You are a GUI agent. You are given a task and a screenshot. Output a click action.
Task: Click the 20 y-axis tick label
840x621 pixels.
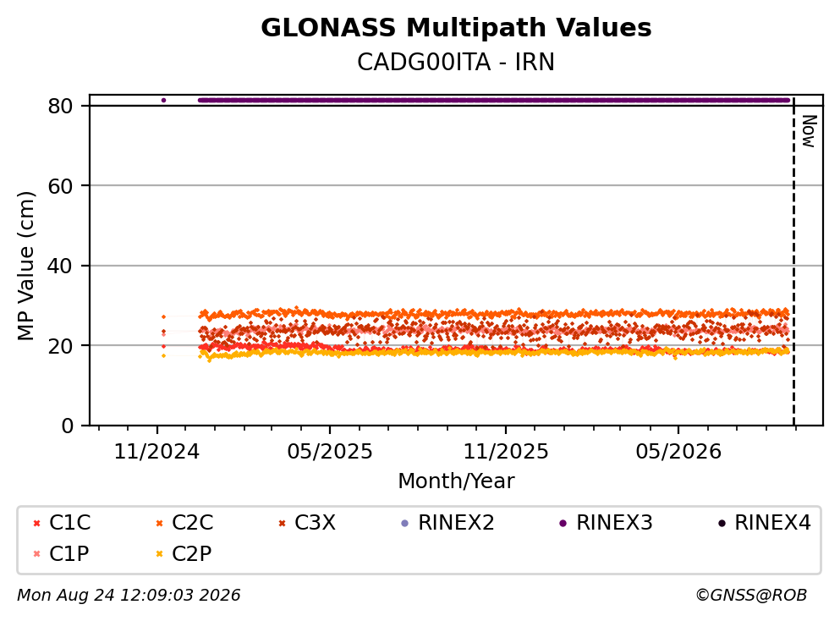[x=60, y=346]
